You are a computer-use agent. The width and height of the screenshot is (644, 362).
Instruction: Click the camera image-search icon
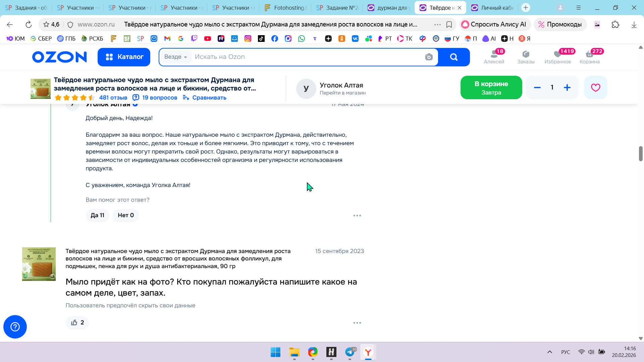(x=429, y=57)
